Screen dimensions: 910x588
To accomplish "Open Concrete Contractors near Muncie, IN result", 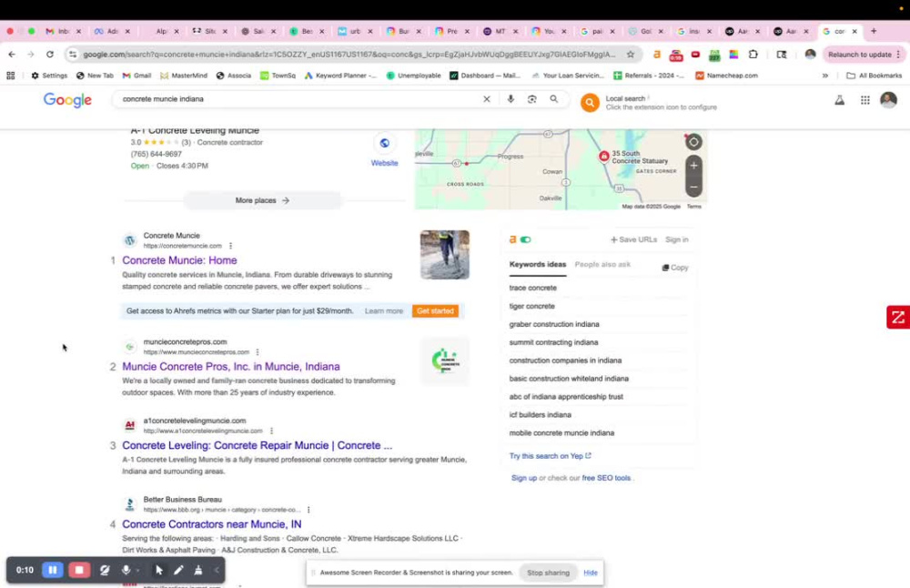I will 212,524.
